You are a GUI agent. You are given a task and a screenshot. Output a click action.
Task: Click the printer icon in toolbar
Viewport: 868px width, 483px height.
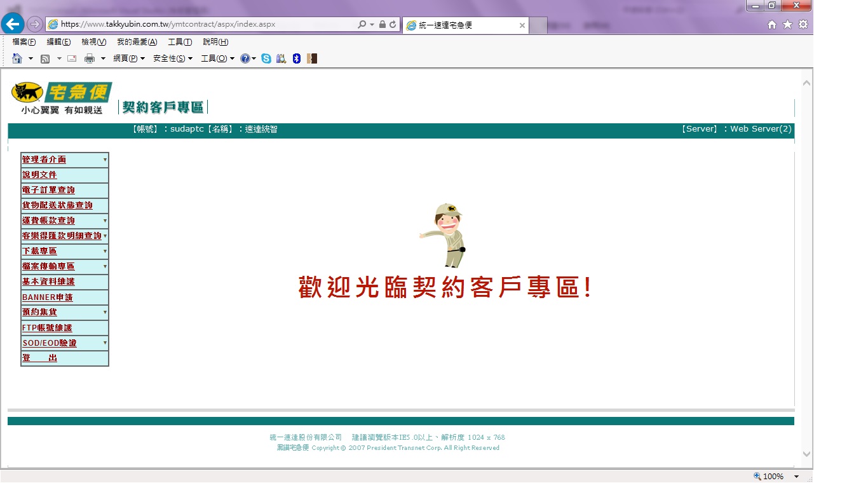(x=90, y=58)
